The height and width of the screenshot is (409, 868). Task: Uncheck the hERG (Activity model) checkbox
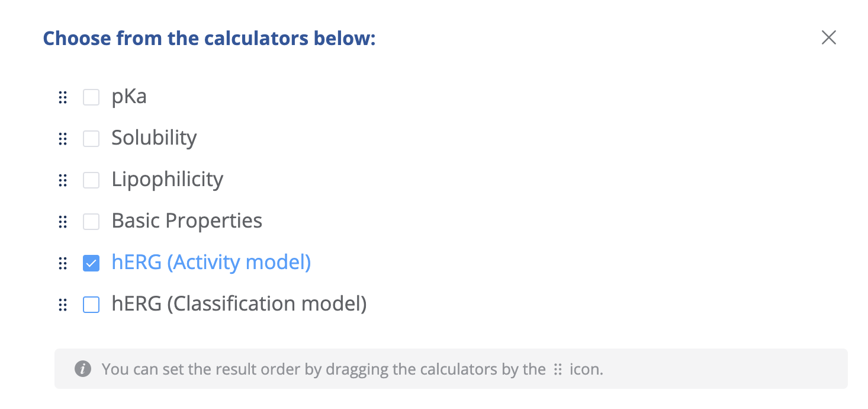pos(91,263)
